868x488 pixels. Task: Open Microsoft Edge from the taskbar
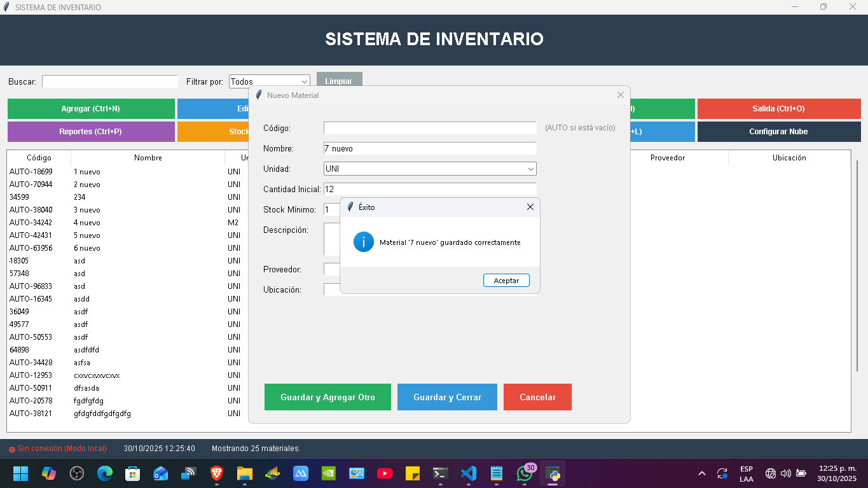(x=104, y=473)
